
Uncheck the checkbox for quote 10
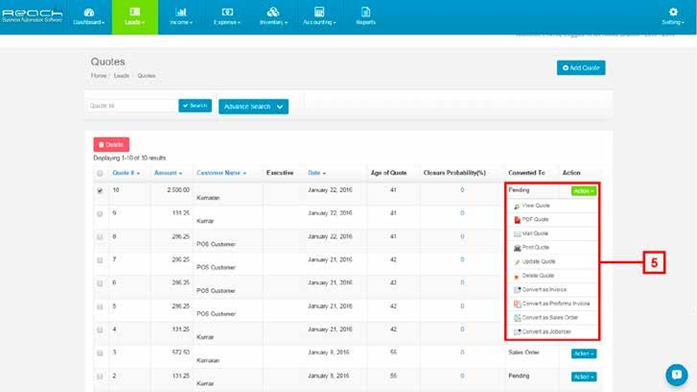coord(100,191)
